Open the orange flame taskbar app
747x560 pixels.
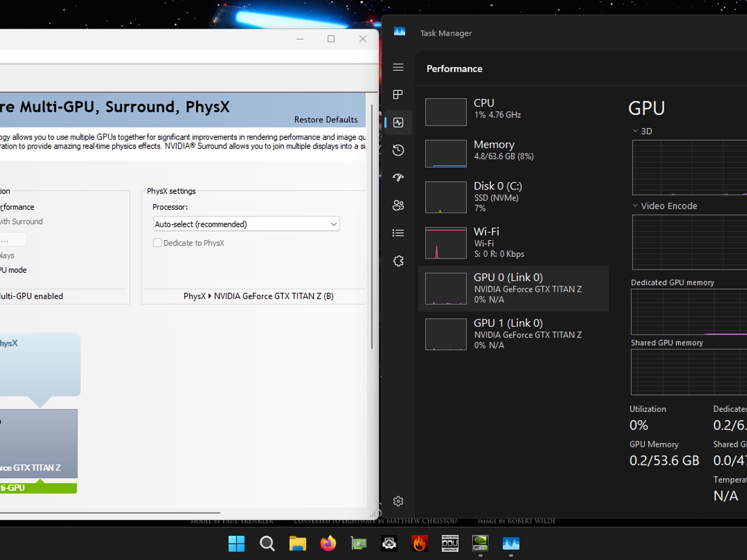[419, 544]
